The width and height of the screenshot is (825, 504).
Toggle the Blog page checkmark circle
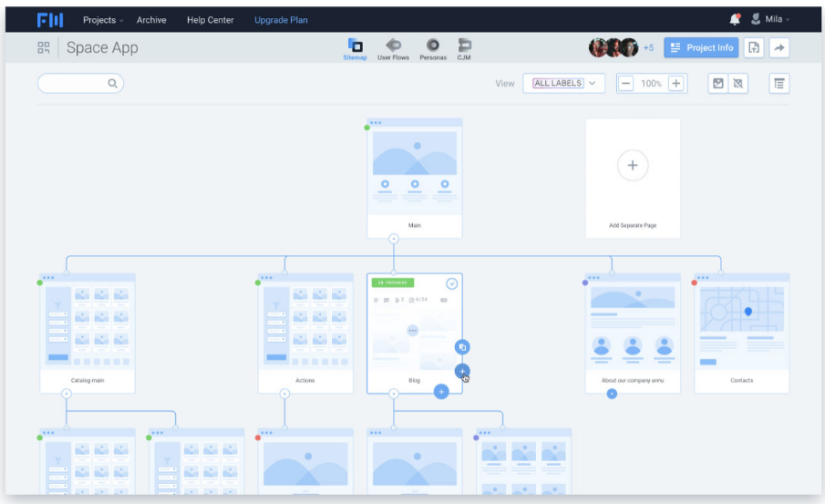(x=451, y=284)
